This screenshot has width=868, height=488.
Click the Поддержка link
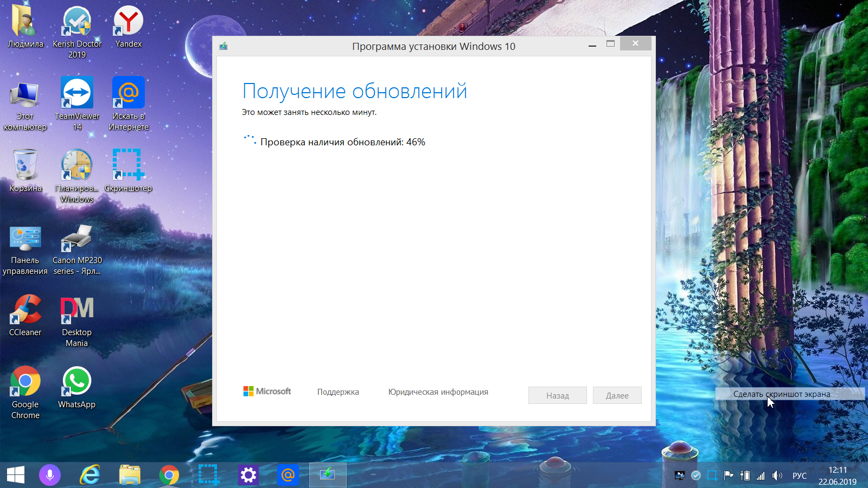pos(338,392)
